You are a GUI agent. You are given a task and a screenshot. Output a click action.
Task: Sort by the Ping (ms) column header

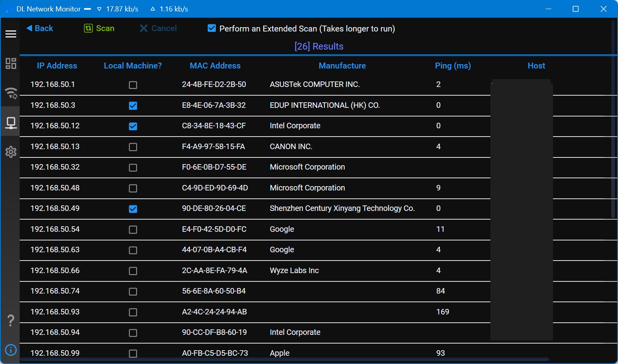(x=453, y=66)
